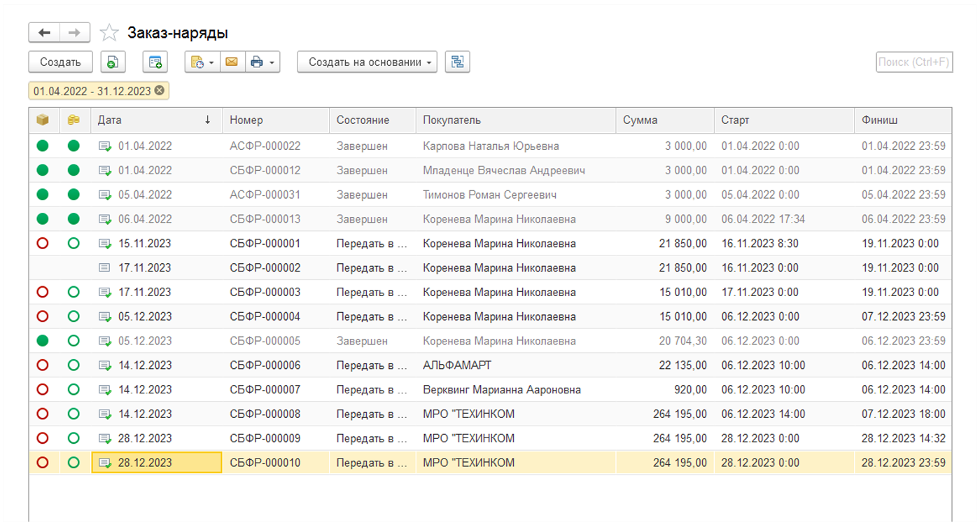
Task: Click the document icon in row СБФР-000002
Action: (104, 268)
